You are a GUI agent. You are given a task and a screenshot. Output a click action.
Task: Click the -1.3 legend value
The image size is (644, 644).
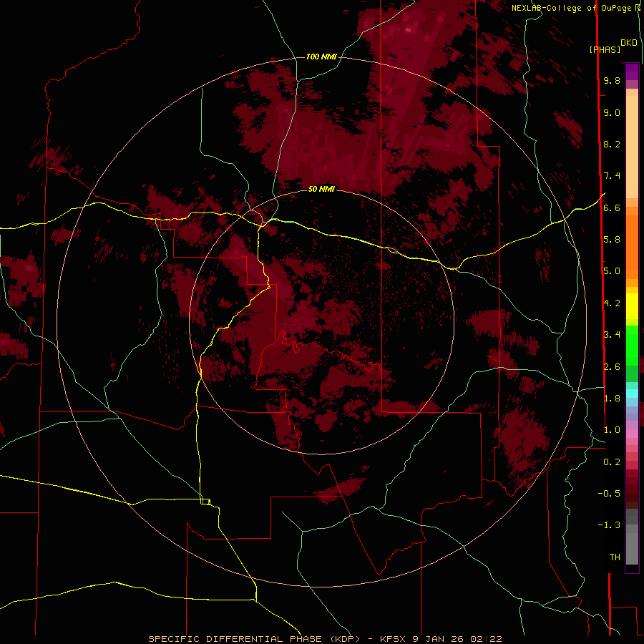[x=609, y=525]
